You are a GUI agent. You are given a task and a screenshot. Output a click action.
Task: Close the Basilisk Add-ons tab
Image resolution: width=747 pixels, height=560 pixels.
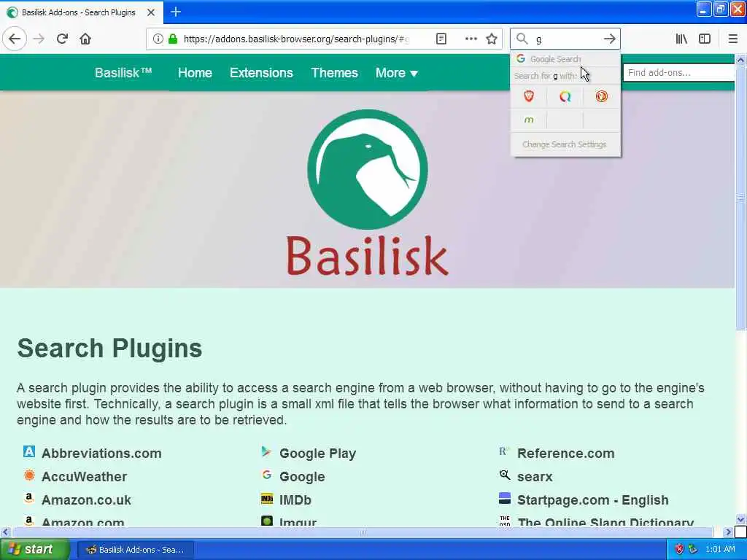tap(150, 12)
